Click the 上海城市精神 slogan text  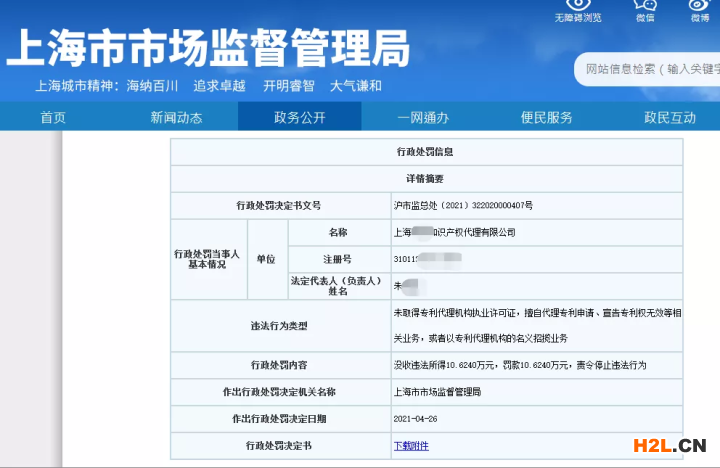[x=208, y=86]
